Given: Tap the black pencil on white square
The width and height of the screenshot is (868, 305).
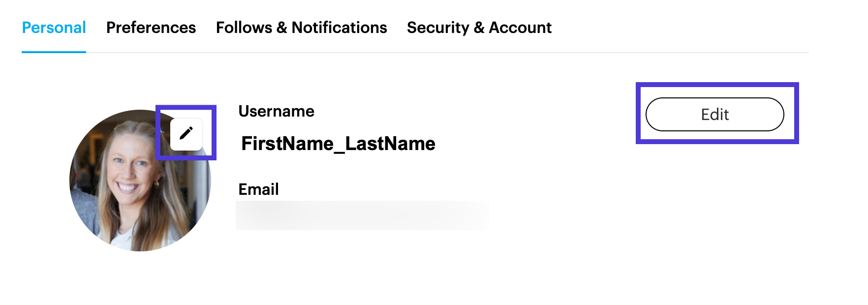Looking at the screenshot, I should 186,133.
